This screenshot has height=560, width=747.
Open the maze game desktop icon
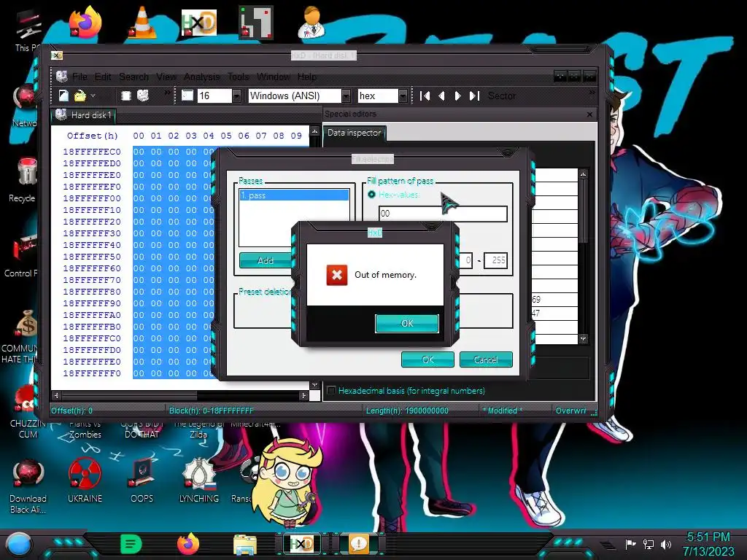(x=256, y=22)
